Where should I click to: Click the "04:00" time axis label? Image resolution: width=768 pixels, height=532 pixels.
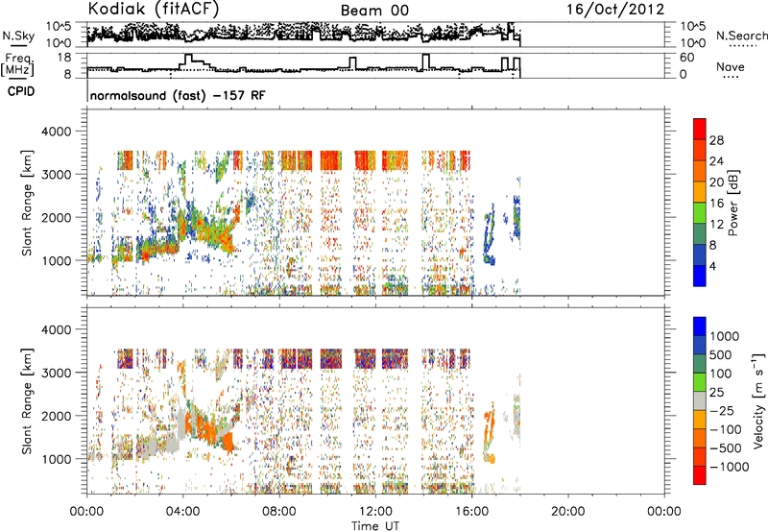click(182, 512)
